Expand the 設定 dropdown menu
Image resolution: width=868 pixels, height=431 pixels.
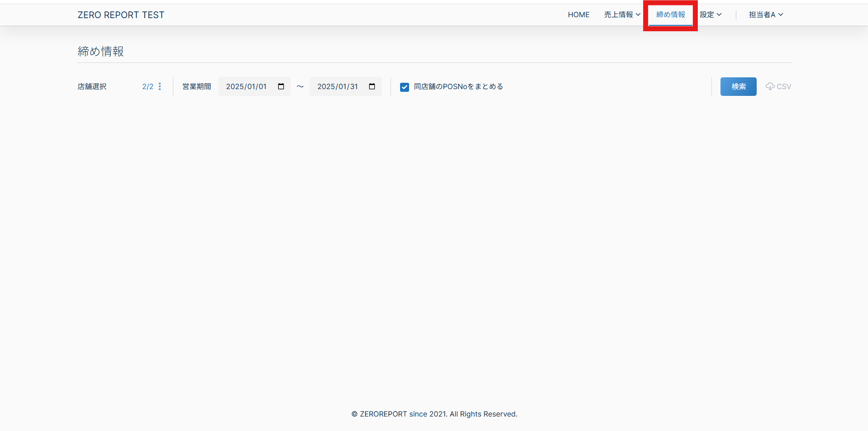point(710,14)
